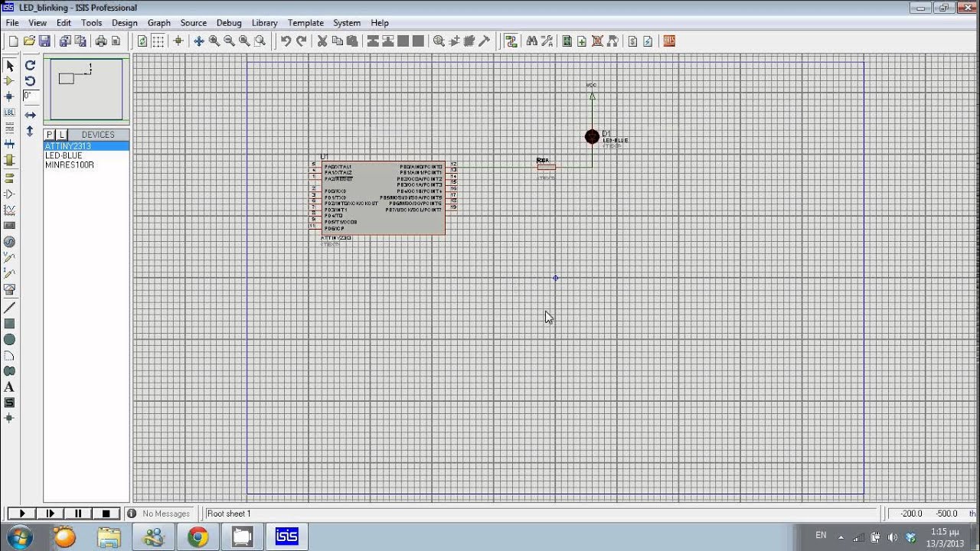Screen dimensions: 980x551
Task: Select the 2D Graphics Circle tool
Action: [10, 340]
